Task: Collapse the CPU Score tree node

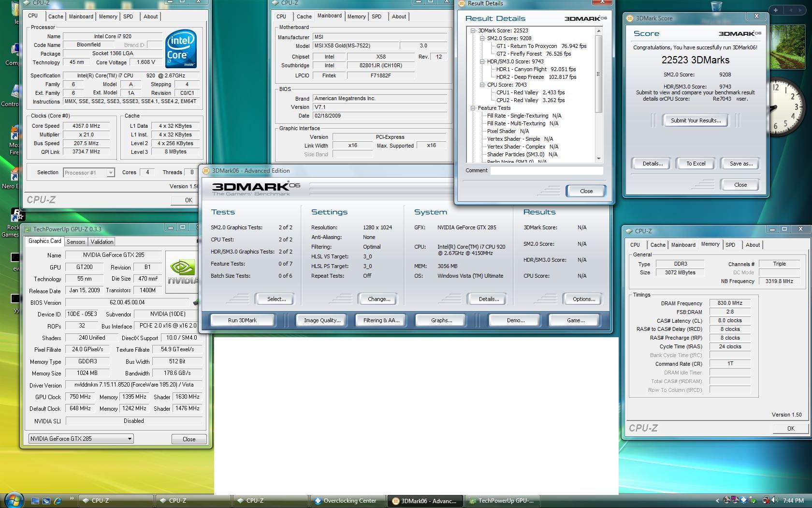Action: [482, 85]
